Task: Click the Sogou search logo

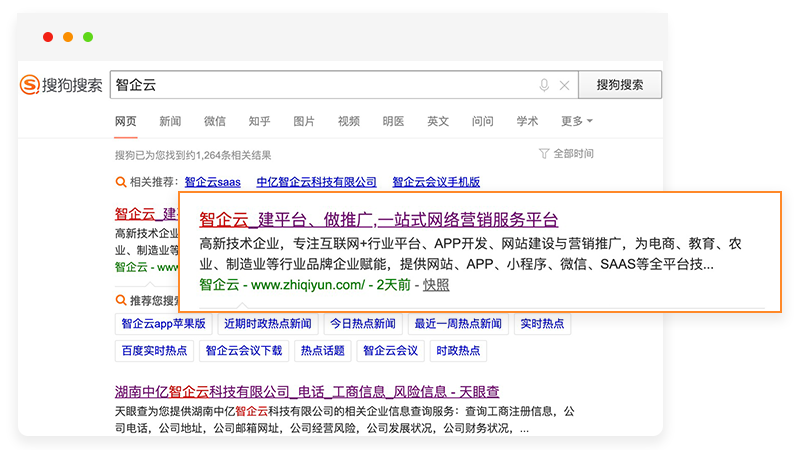Action: click(x=61, y=85)
